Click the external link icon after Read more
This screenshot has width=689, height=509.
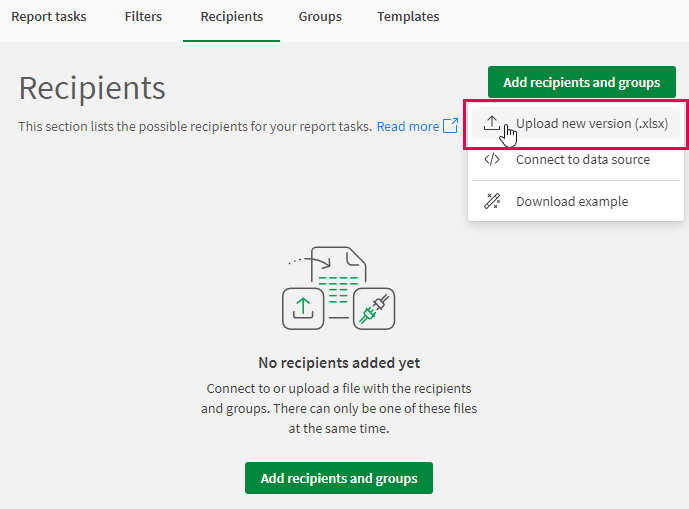click(450, 127)
